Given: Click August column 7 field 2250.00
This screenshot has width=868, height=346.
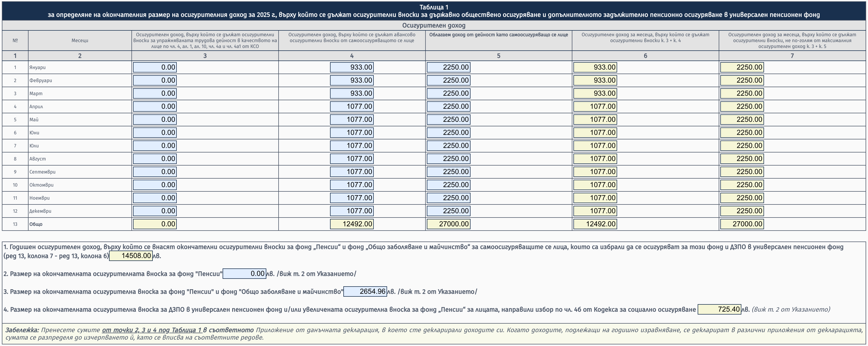Looking at the screenshot, I should [x=742, y=159].
